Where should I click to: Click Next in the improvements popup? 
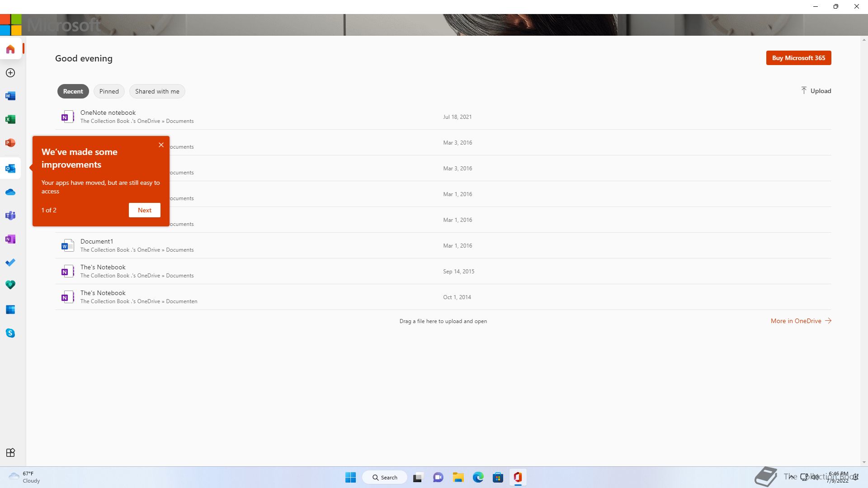pos(144,210)
